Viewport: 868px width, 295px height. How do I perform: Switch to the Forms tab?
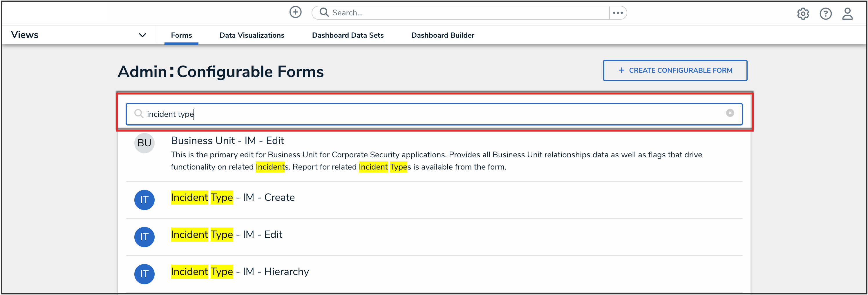pos(181,35)
